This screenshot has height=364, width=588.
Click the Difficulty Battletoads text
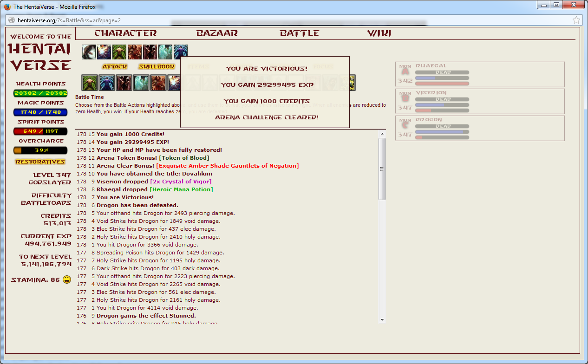click(46, 199)
